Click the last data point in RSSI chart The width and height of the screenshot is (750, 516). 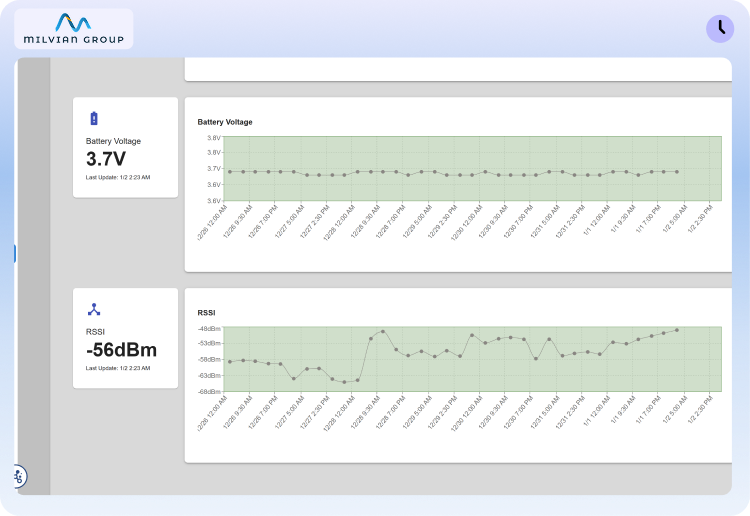coord(676,330)
